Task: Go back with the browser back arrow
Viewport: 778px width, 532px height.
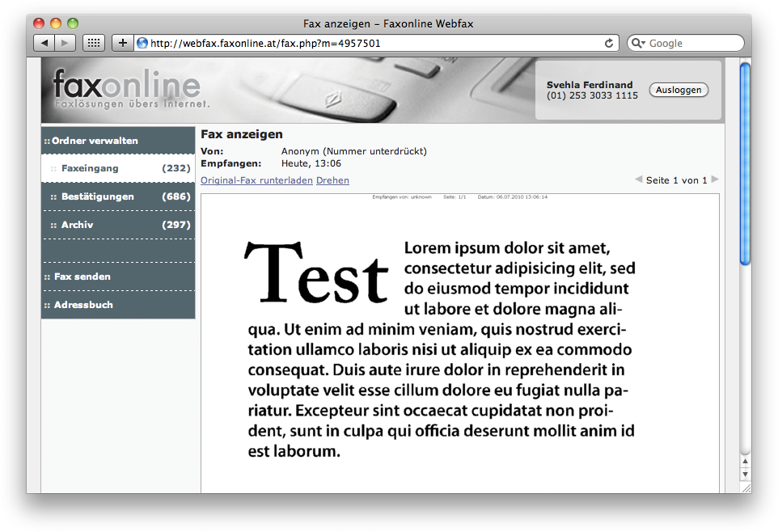Action: click(44, 43)
